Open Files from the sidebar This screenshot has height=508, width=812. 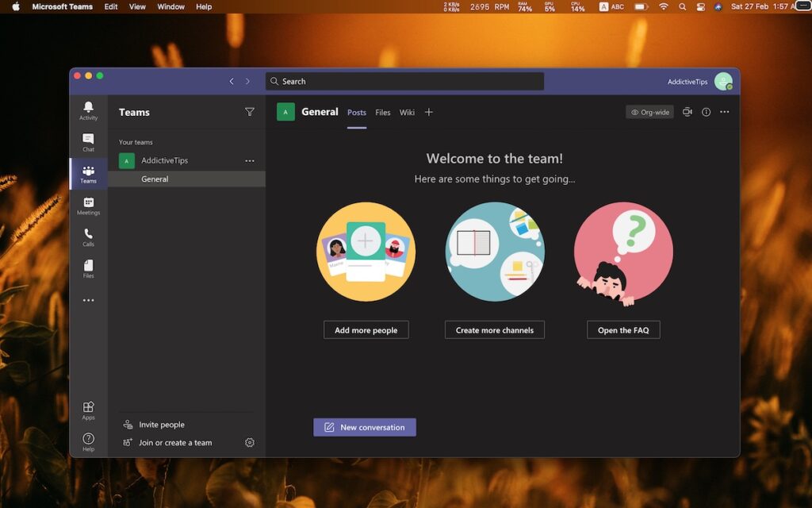point(88,266)
